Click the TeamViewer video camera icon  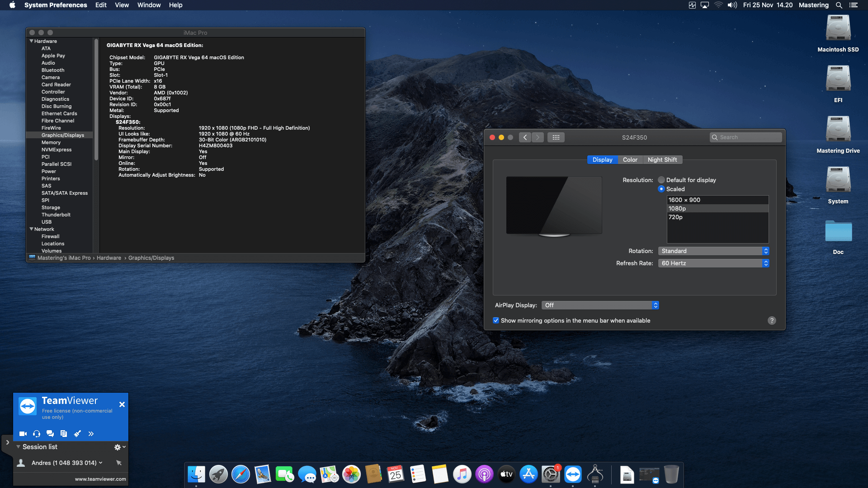pos(23,434)
